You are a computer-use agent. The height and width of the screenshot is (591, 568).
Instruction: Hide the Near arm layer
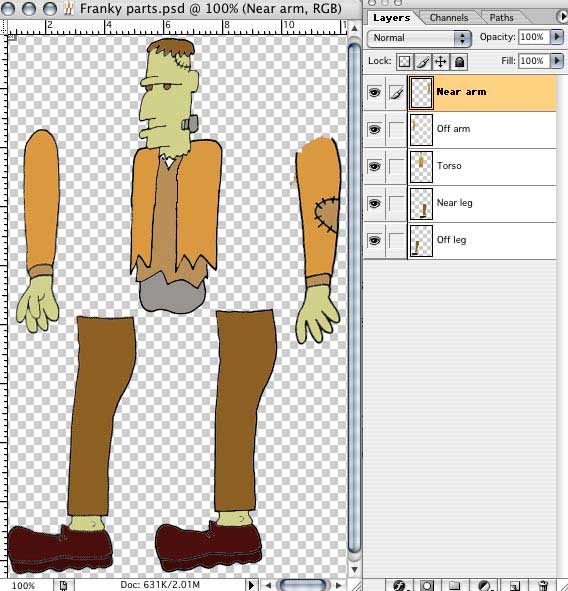374,92
